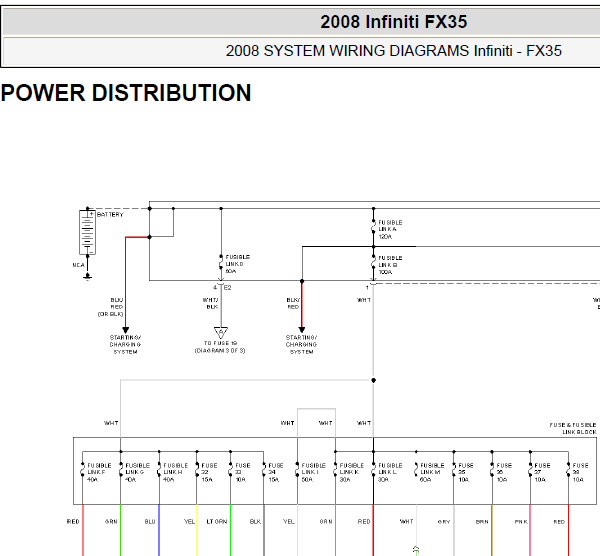This screenshot has width=600, height=556.
Task: Click the 'POWER DISTRIBUTION' heading
Action: click(126, 93)
